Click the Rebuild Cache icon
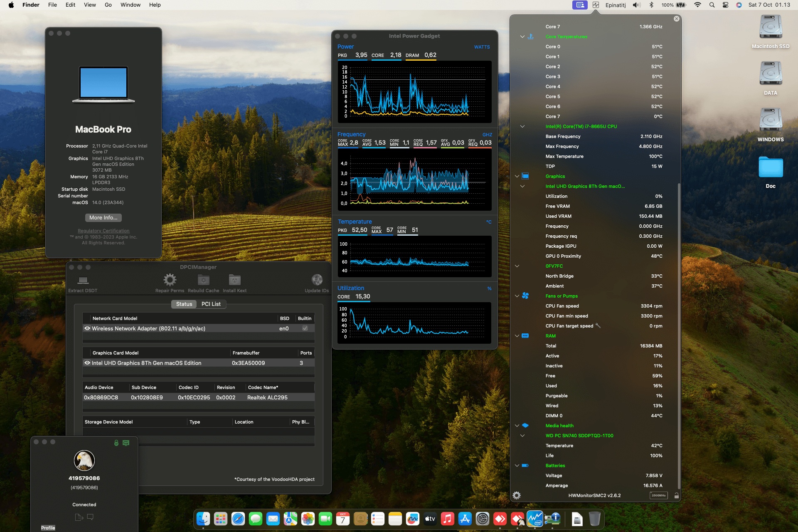The height and width of the screenshot is (532, 798). [x=203, y=280]
